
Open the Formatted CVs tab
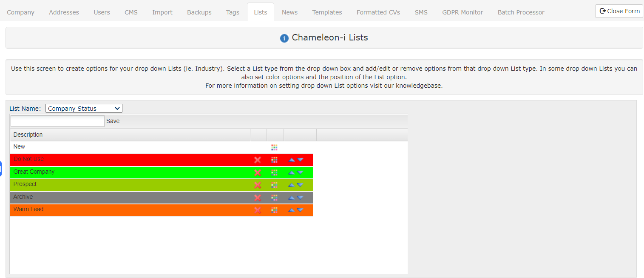pos(378,12)
